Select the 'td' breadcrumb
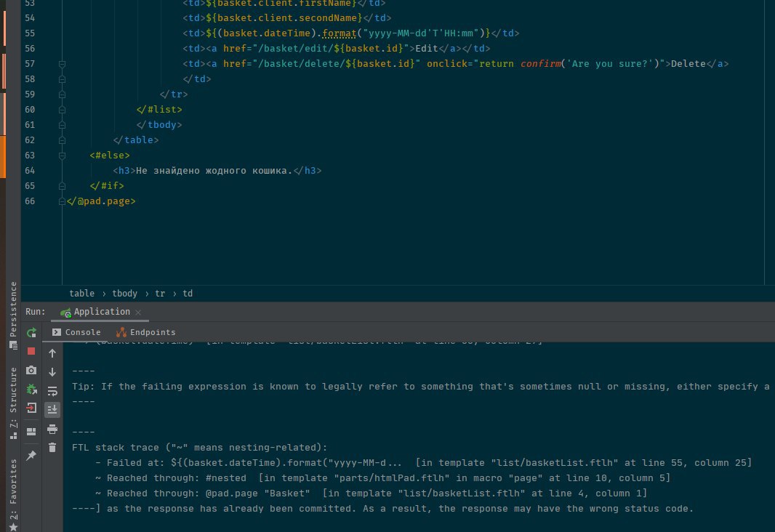 (x=188, y=294)
